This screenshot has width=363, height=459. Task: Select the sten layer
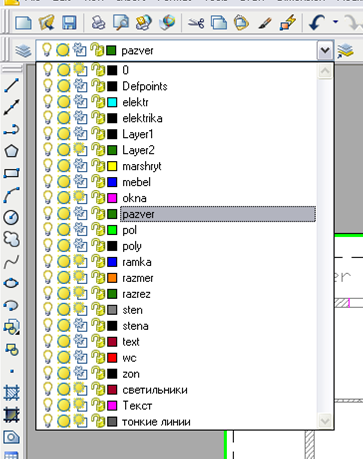(x=132, y=310)
